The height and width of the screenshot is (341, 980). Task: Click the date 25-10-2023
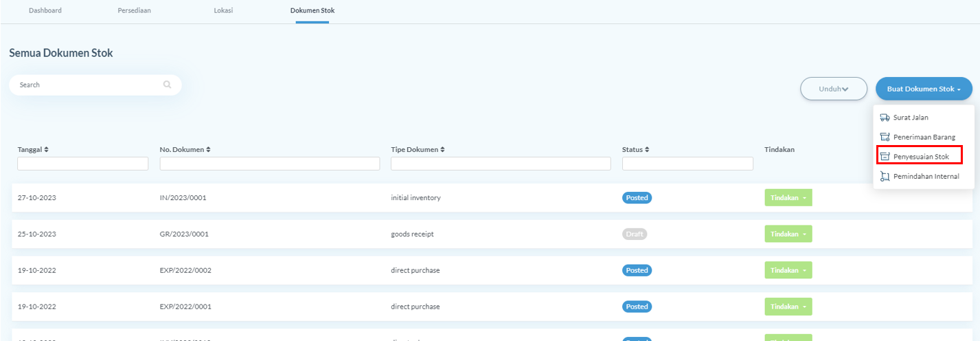37,234
